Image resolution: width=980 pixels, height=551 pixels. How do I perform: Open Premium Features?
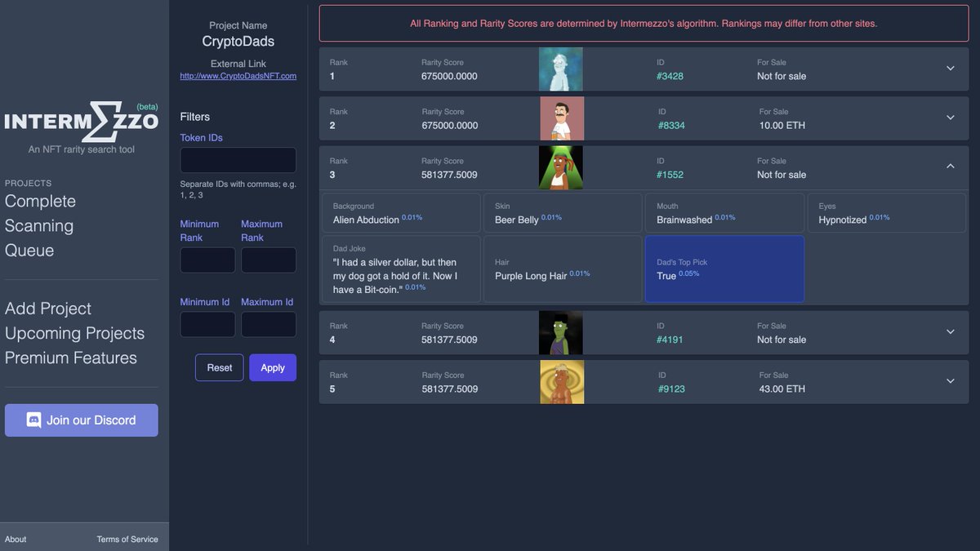[71, 358]
